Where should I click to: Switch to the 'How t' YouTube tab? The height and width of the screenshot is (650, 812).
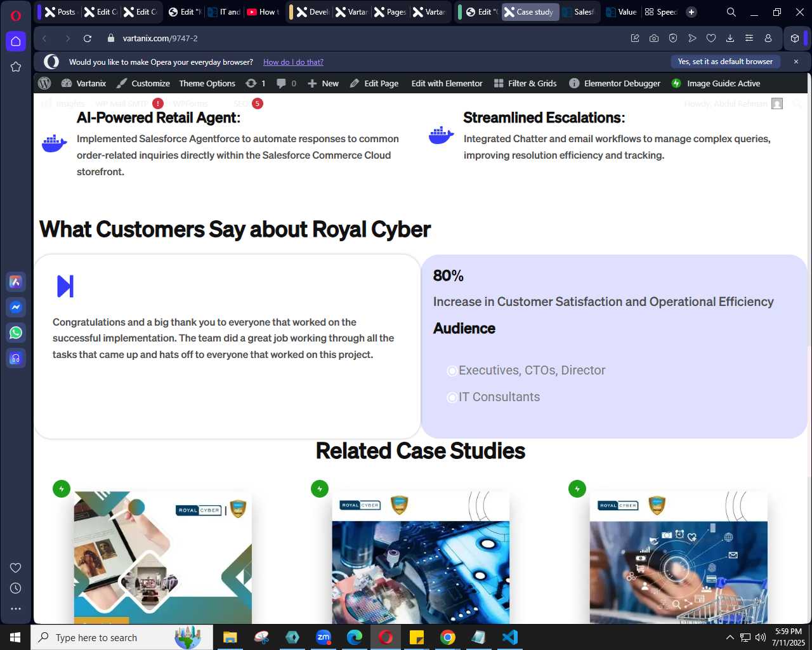click(263, 12)
